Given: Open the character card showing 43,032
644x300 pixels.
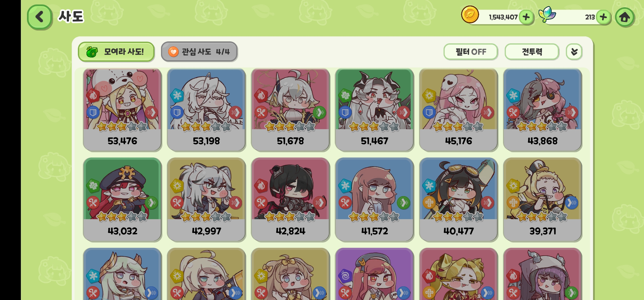Looking at the screenshot, I should [x=122, y=199].
